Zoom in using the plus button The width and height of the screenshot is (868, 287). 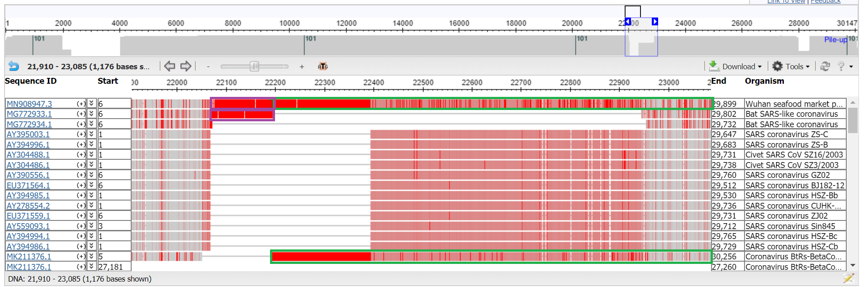pos(302,67)
